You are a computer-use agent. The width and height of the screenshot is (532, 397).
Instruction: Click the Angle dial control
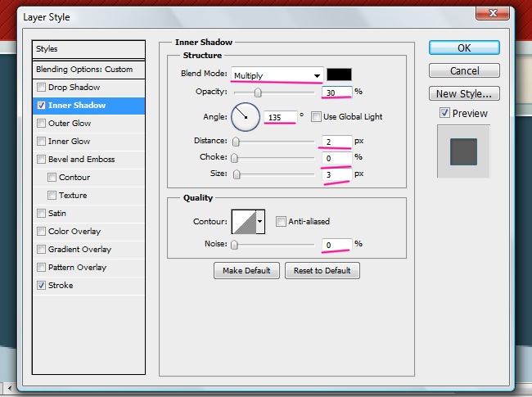click(x=245, y=117)
